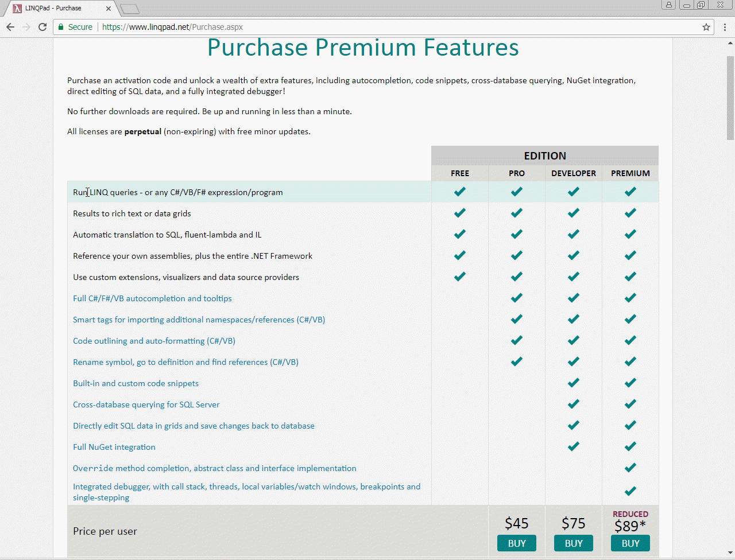
Task: Click the LINQPad tab favicon
Action: [x=17, y=9]
